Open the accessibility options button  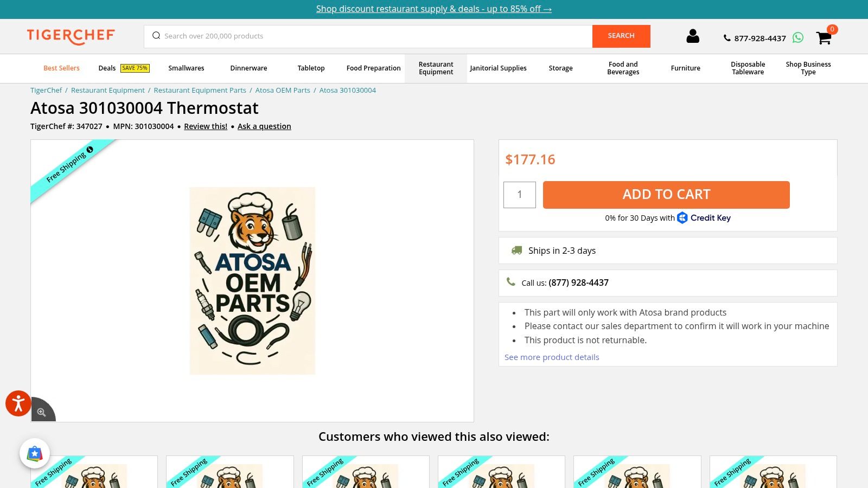click(18, 403)
